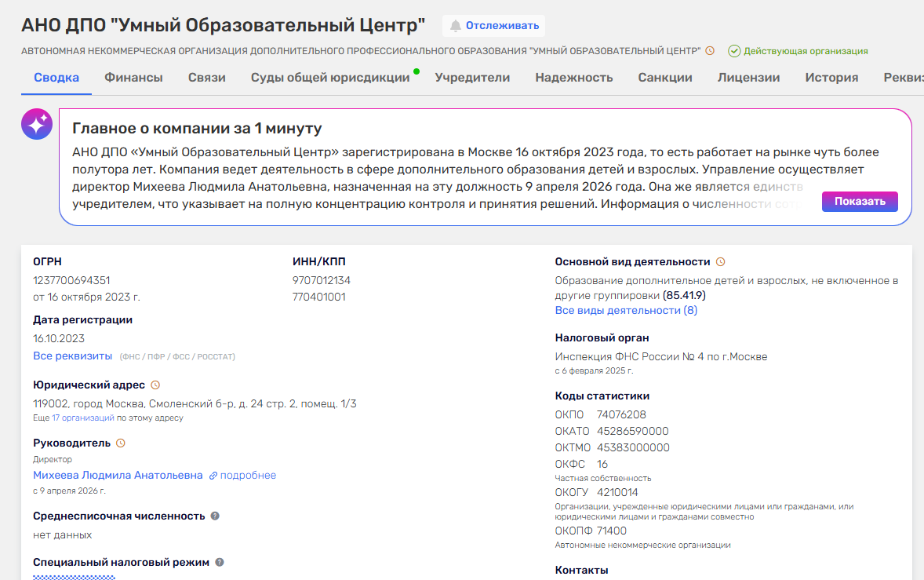This screenshot has width=924, height=580.
Task: Click ОКПО code 74076208
Action: coord(621,415)
